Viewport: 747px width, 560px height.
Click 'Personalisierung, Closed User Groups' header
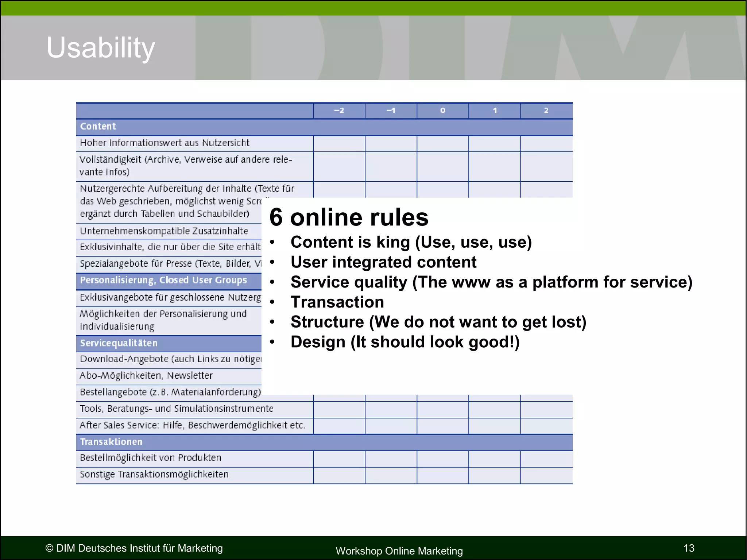point(163,280)
